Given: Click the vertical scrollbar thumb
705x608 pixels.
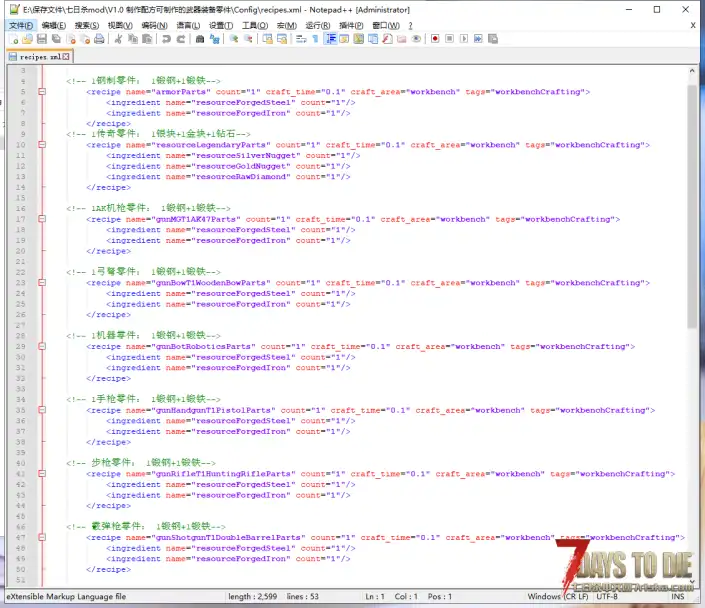Looking at the screenshot, I should 692,206.
